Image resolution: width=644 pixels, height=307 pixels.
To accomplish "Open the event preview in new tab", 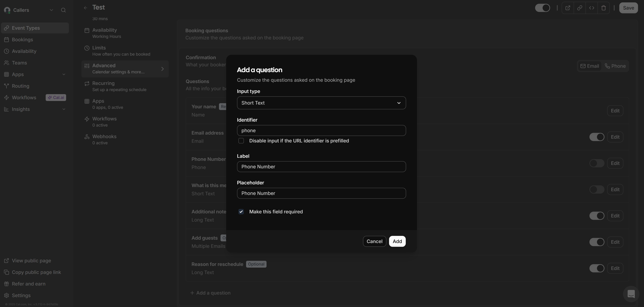I will click(568, 8).
